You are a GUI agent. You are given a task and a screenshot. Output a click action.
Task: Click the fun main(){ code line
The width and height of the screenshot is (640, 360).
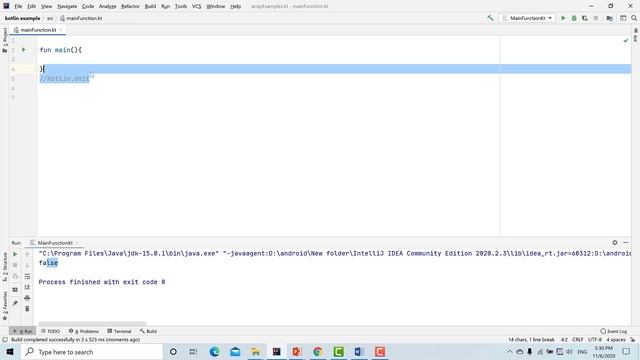pyautogui.click(x=60, y=50)
